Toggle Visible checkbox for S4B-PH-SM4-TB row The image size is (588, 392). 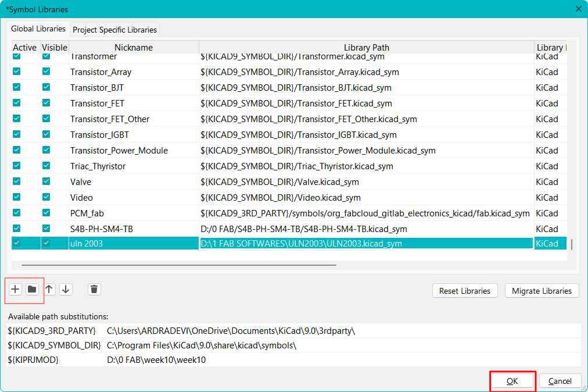(x=46, y=229)
